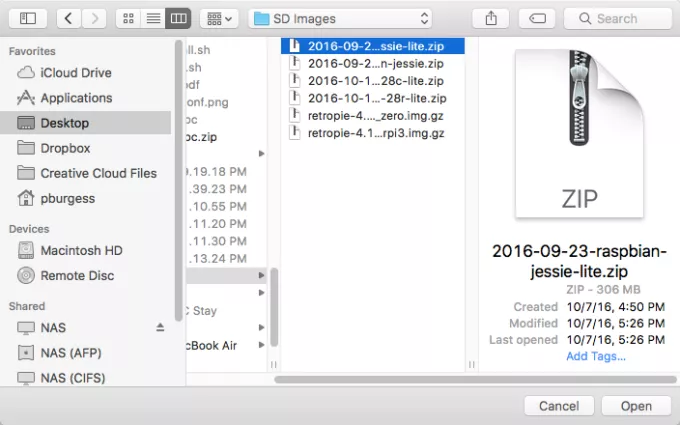
Task: Open the item arrangement dropdown
Action: click(218, 18)
